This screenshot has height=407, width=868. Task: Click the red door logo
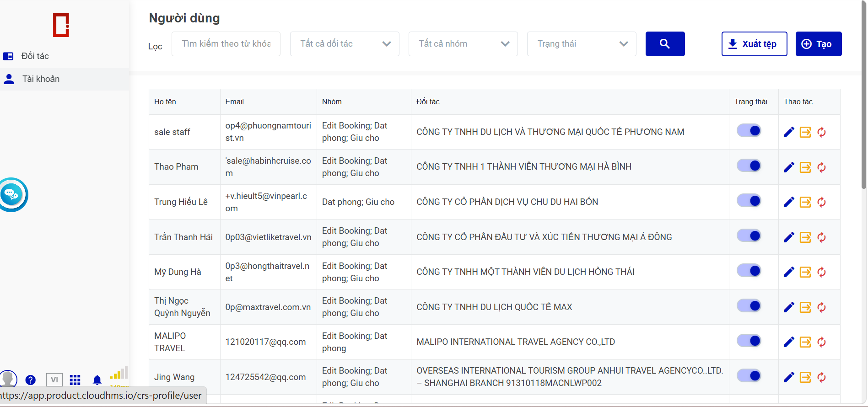pos(61,25)
